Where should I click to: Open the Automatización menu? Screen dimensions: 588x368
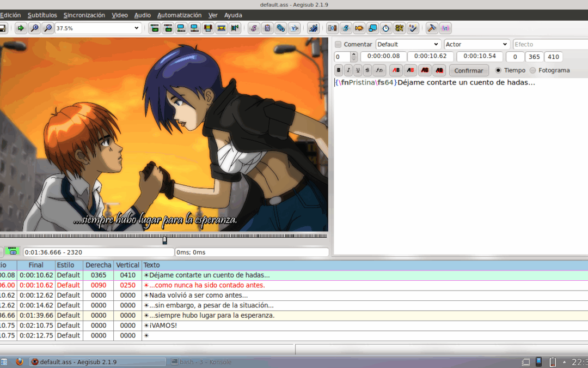coord(179,15)
